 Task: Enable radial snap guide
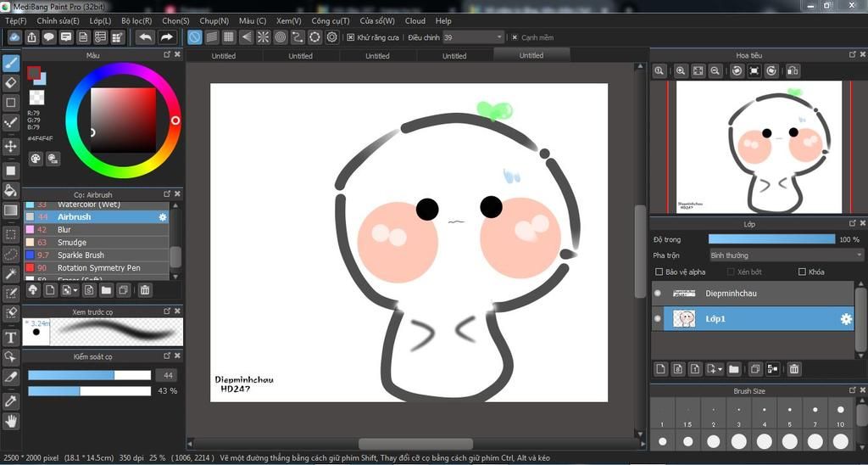(263, 37)
